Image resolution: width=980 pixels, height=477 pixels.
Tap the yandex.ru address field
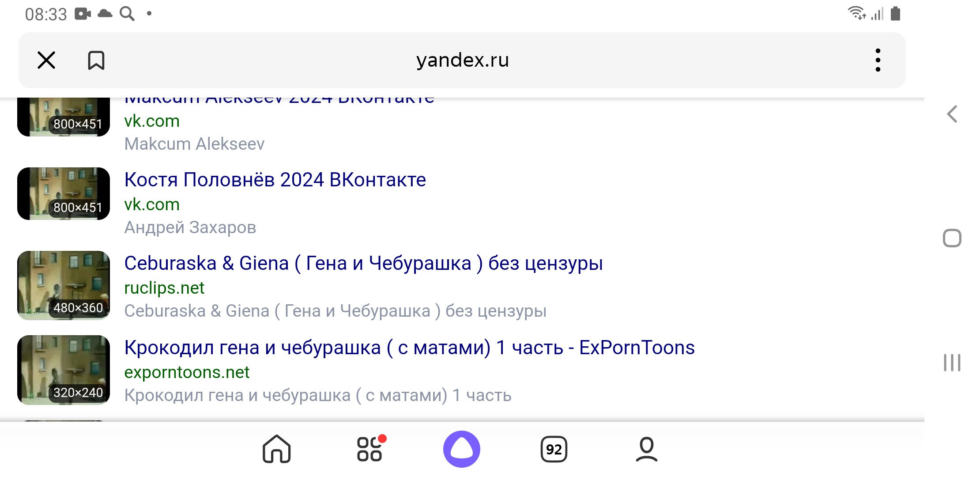click(462, 60)
